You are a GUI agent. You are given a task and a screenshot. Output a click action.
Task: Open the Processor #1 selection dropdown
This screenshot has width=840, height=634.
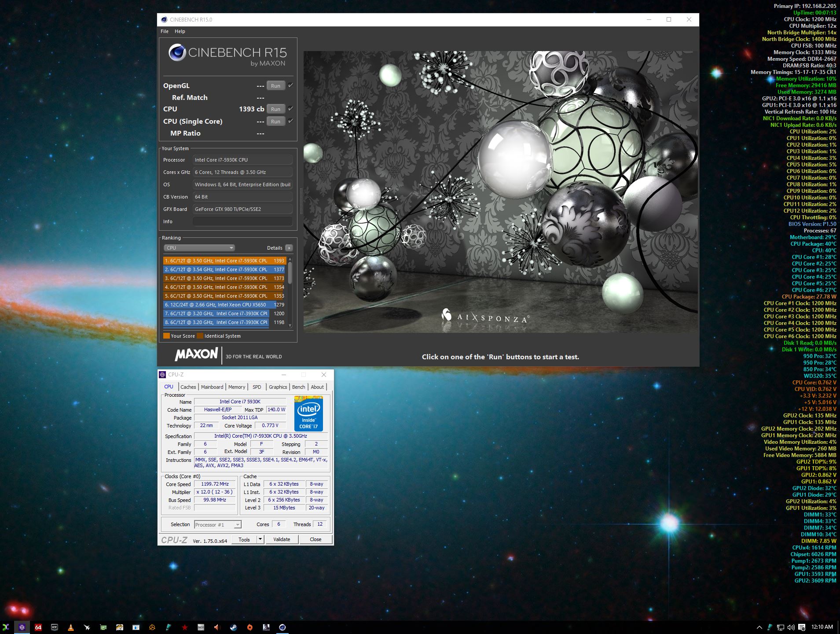click(218, 524)
